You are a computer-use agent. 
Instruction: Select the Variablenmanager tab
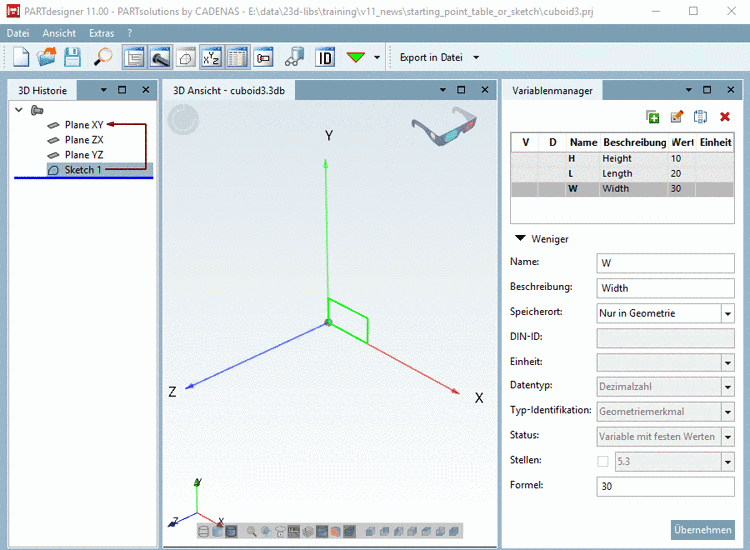point(552,90)
